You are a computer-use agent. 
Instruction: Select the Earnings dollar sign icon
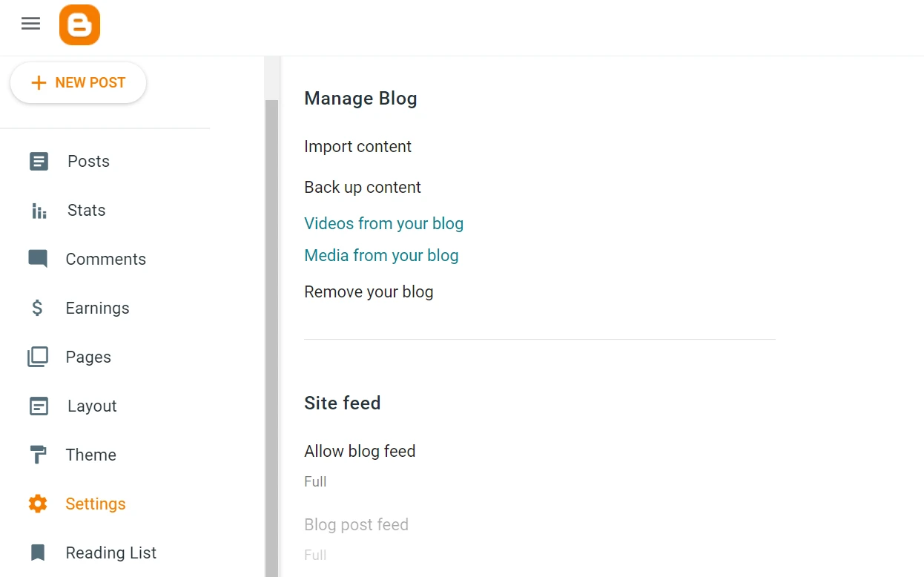tap(38, 308)
